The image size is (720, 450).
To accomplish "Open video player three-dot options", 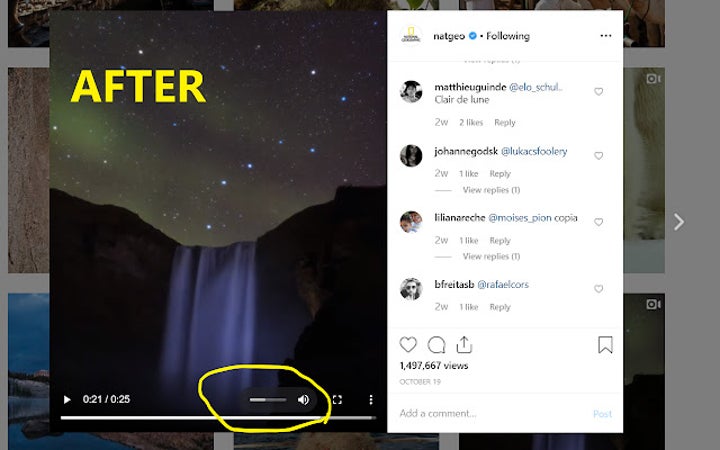I will [x=371, y=400].
